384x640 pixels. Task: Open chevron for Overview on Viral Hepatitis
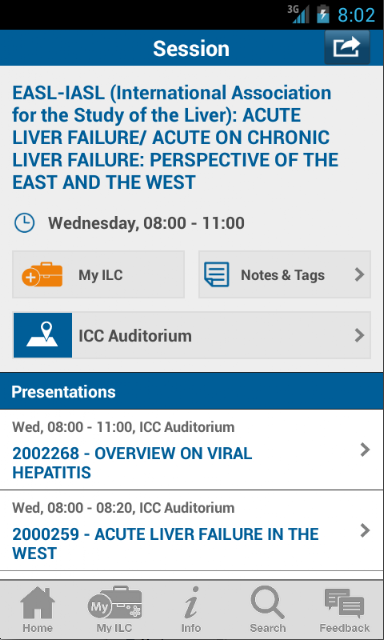(x=365, y=450)
